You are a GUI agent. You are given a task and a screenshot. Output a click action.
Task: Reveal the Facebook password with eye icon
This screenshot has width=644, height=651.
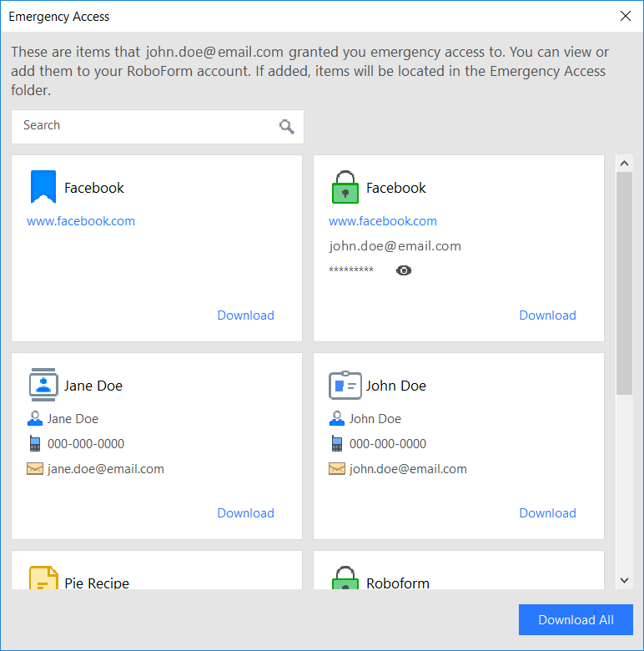(x=404, y=270)
